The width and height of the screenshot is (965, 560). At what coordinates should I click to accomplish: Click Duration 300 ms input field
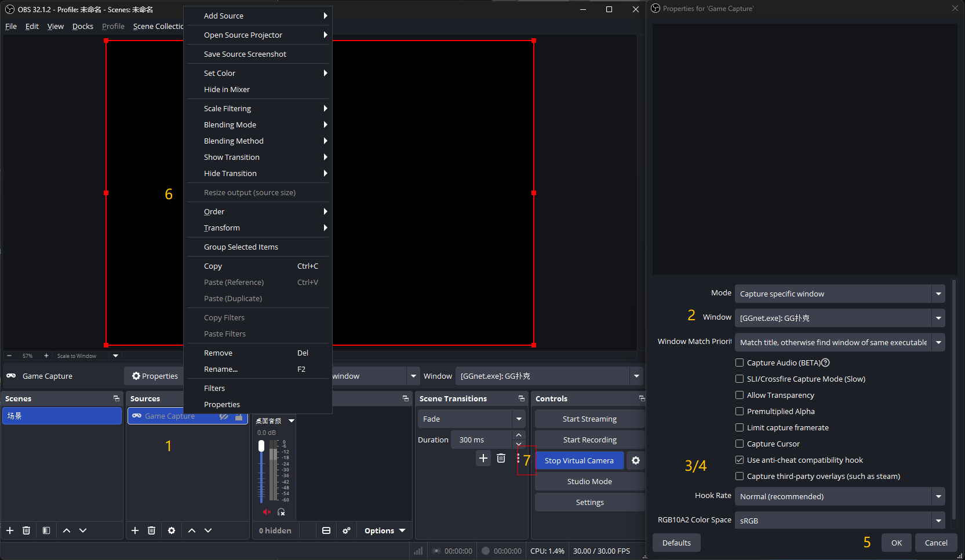pyautogui.click(x=482, y=440)
